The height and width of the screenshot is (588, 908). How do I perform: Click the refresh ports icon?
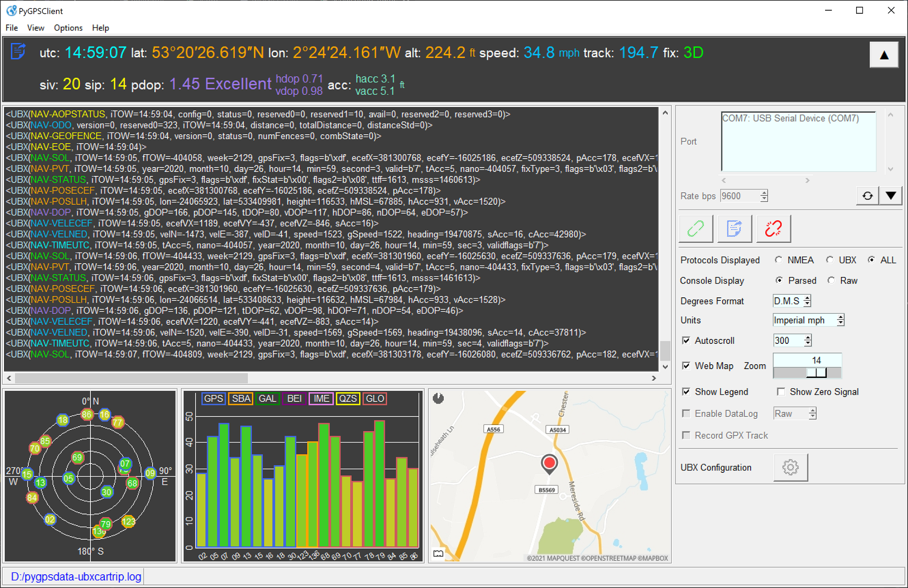(867, 196)
